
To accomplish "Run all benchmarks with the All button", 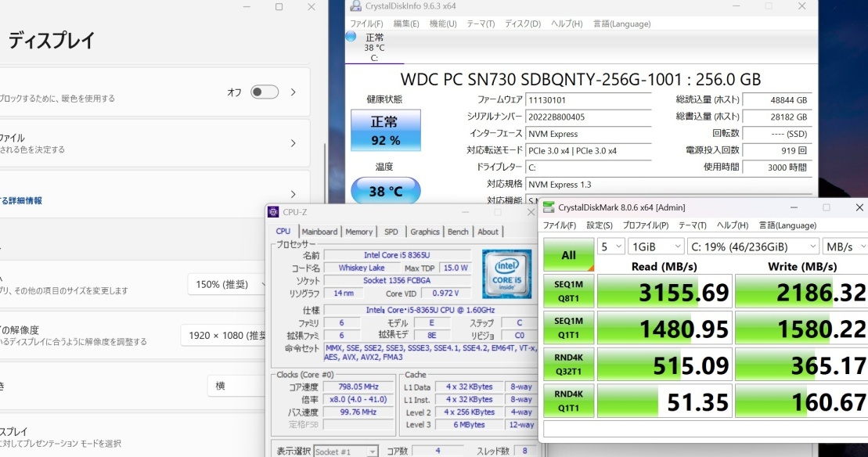I will pyautogui.click(x=568, y=255).
